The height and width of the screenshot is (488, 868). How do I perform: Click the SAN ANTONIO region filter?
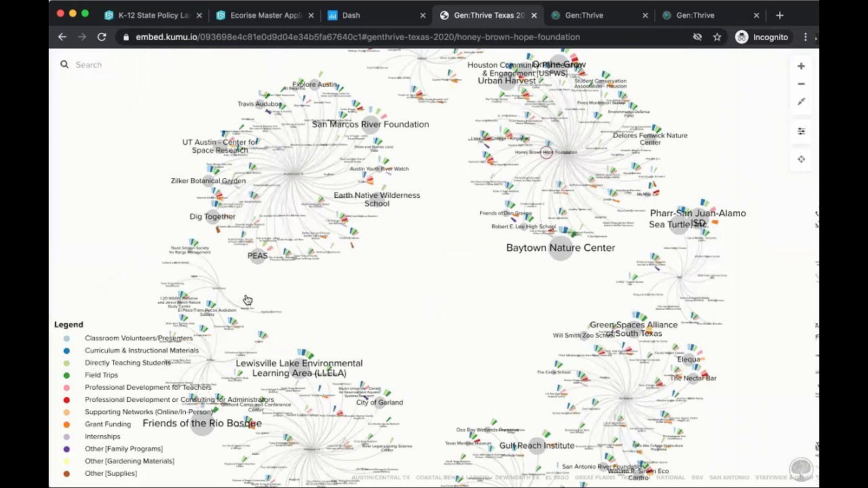[x=729, y=478]
